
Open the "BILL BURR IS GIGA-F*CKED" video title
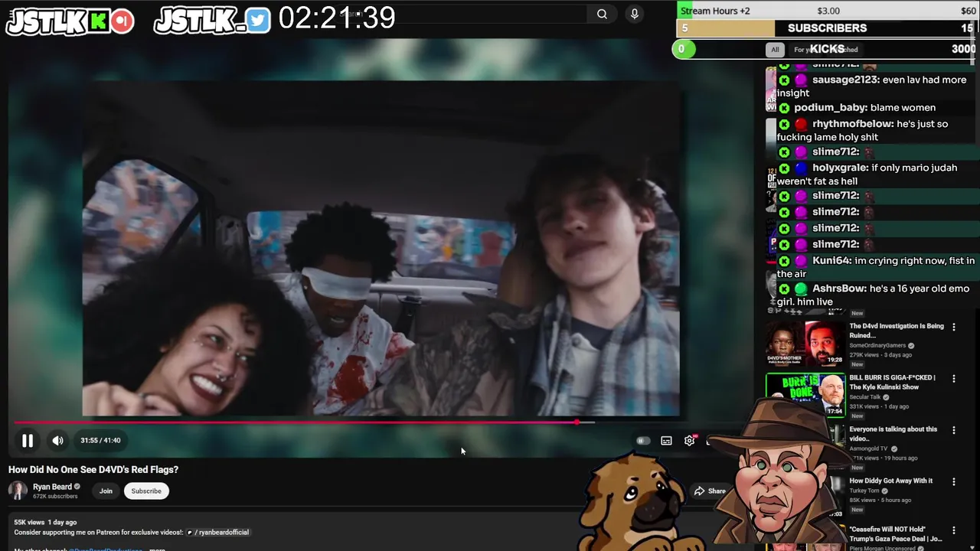click(893, 383)
